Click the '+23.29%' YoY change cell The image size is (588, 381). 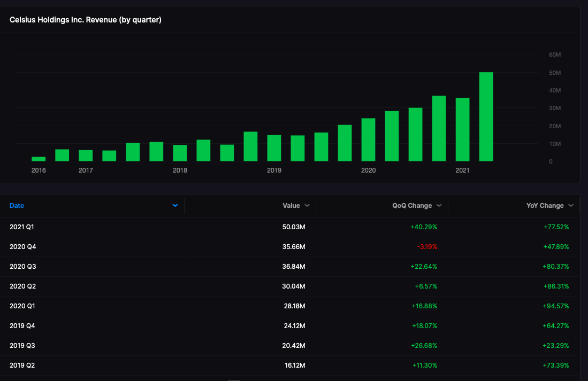pyautogui.click(x=556, y=346)
